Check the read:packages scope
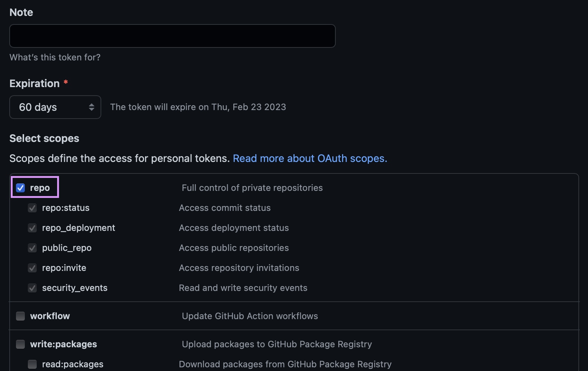This screenshot has height=371, width=588. click(32, 364)
